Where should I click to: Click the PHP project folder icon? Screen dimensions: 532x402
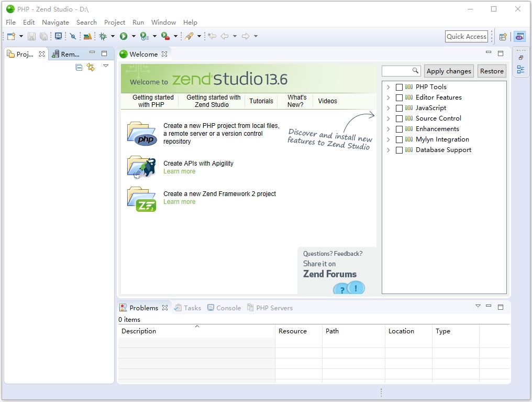tap(141, 134)
